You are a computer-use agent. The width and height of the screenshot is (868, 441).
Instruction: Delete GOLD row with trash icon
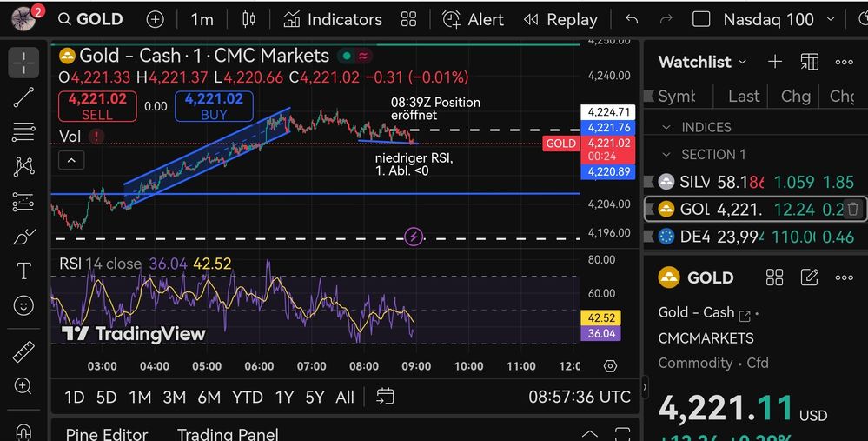(x=853, y=209)
